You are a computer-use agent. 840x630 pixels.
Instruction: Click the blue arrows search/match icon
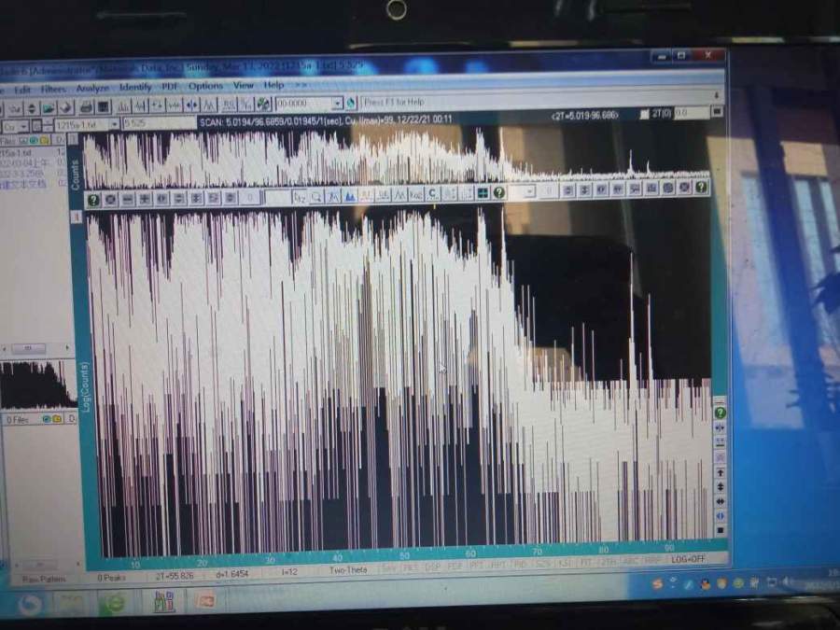(x=191, y=105)
